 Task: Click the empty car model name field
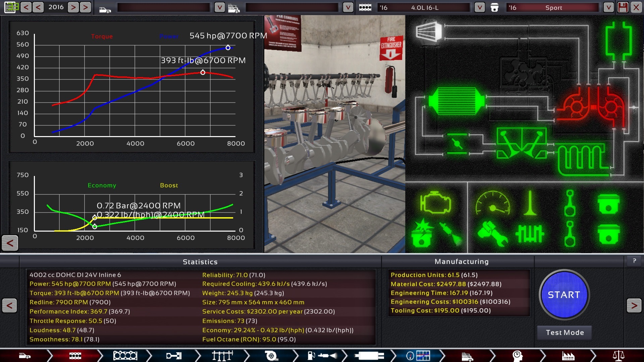(164, 7)
